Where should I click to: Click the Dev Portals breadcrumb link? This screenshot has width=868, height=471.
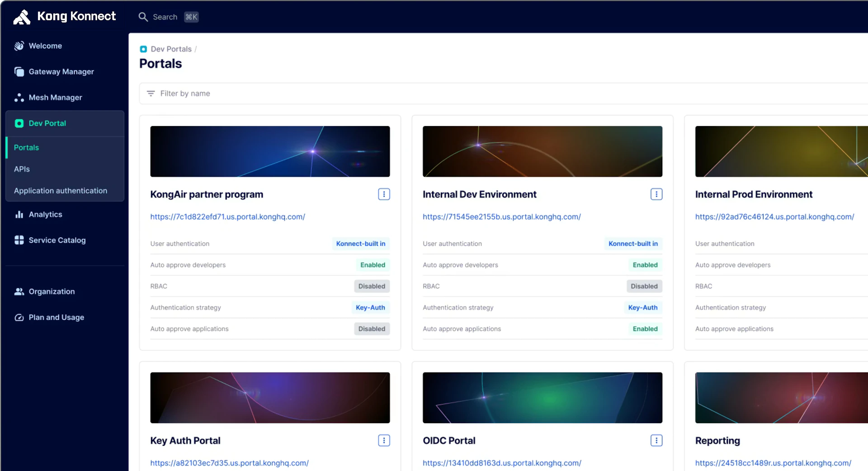point(171,49)
